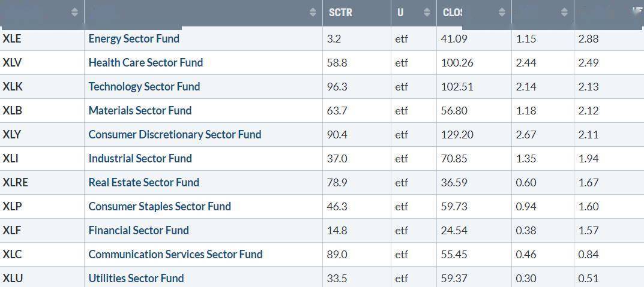Sort the table by the SCTR header
The height and width of the screenshot is (287, 644).
point(340,12)
